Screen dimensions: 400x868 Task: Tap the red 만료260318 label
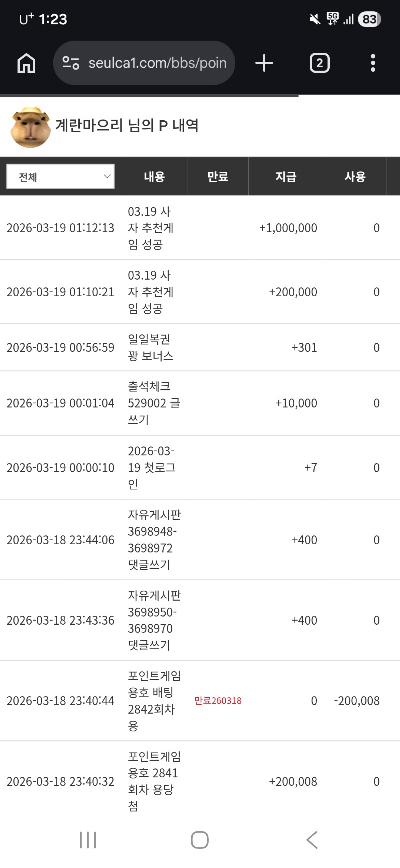(218, 701)
